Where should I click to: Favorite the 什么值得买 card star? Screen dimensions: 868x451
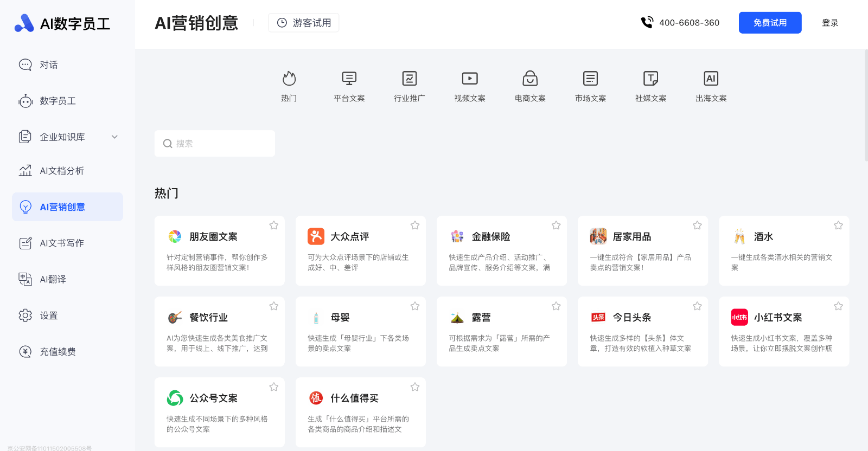pos(415,387)
